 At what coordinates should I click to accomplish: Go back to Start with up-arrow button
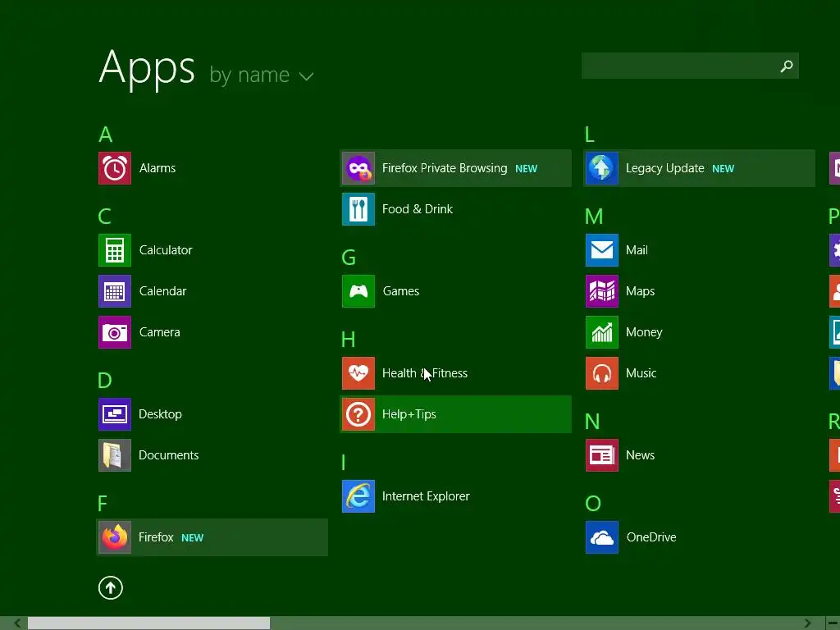coord(111,587)
